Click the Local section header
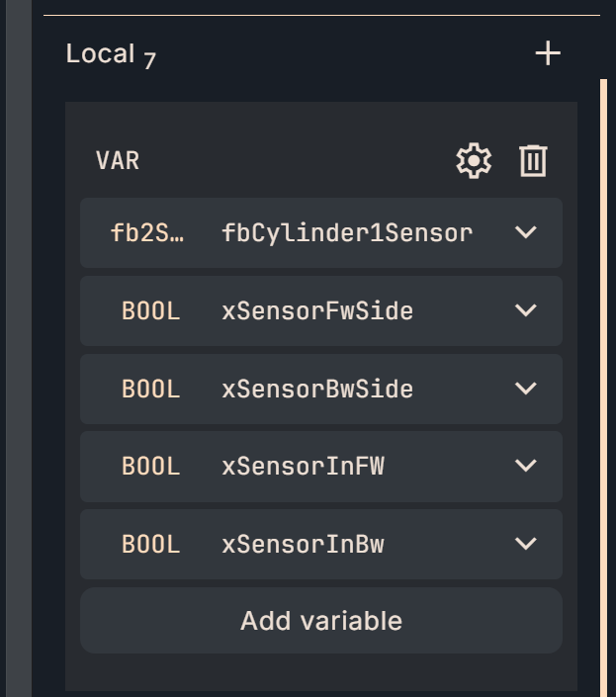This screenshot has width=616, height=697. [x=101, y=53]
